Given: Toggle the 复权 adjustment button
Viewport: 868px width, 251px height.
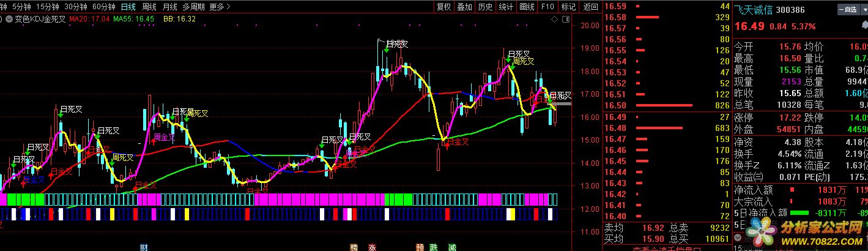Looking at the screenshot, I should [443, 7].
